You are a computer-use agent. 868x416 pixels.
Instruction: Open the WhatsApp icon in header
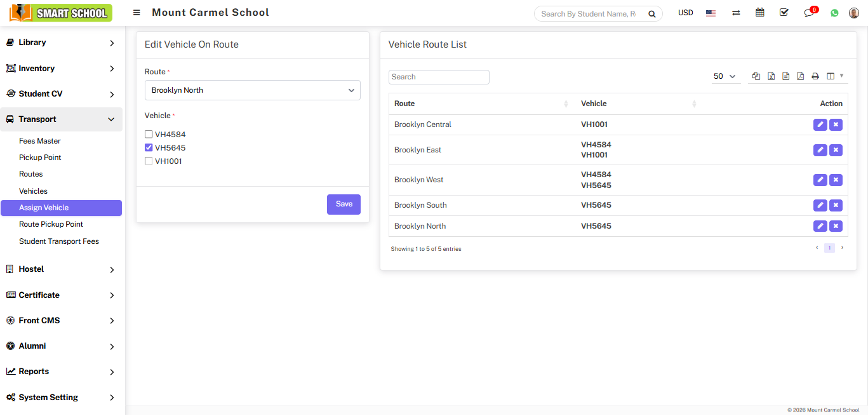(834, 13)
